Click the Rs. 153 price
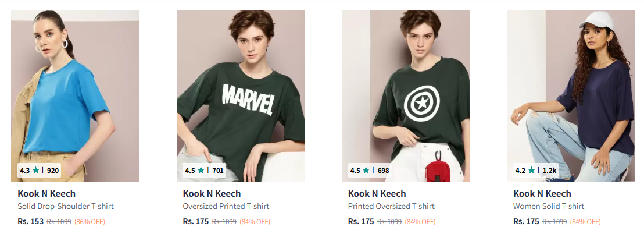The width and height of the screenshot is (644, 248). tap(31, 221)
